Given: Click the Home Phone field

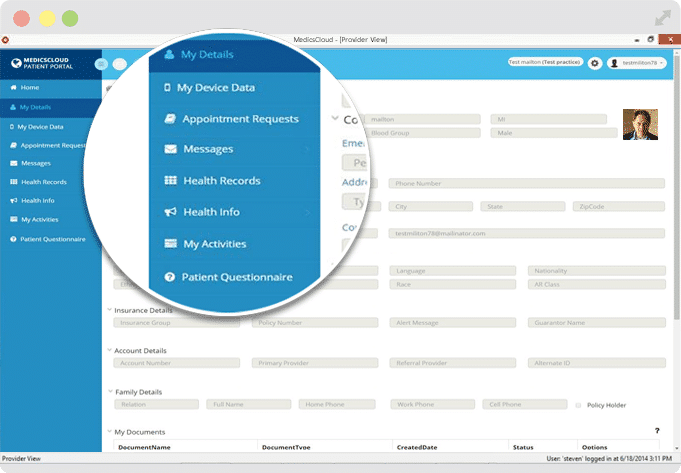Looking at the screenshot, I should coord(337,404).
